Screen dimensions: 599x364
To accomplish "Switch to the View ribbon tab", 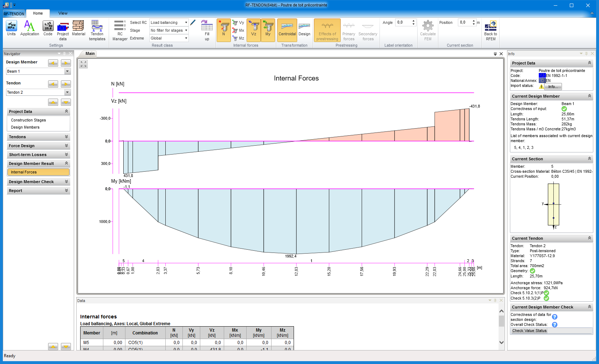I will click(63, 14).
